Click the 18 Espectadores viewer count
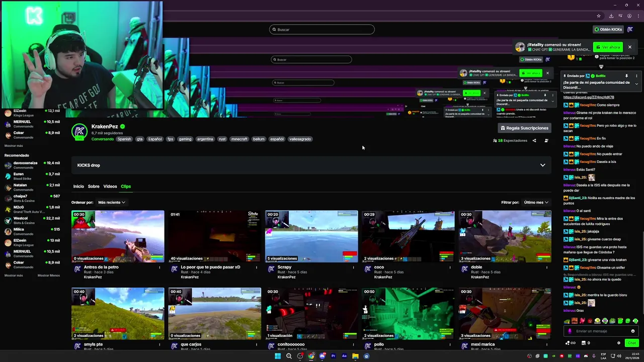This screenshot has width=644, height=362. click(x=510, y=141)
